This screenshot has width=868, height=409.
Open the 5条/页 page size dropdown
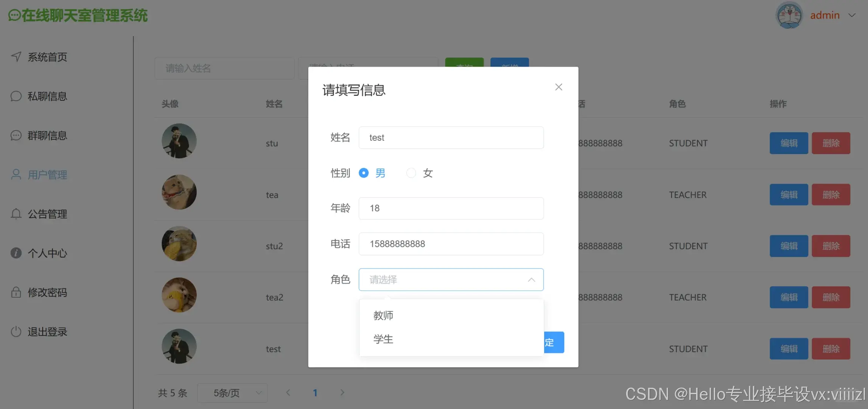click(x=232, y=393)
